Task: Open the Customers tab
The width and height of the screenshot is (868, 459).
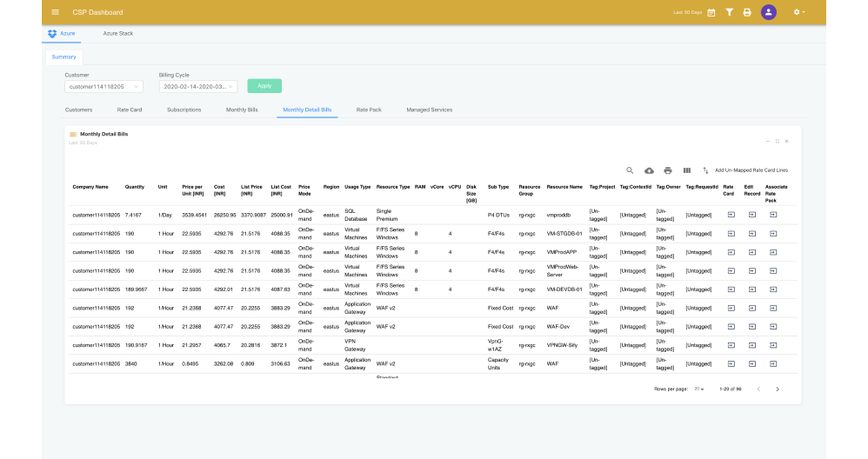Action: click(78, 110)
